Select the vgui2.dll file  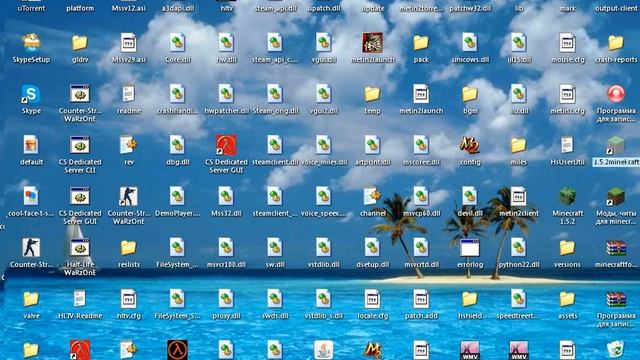tap(324, 94)
